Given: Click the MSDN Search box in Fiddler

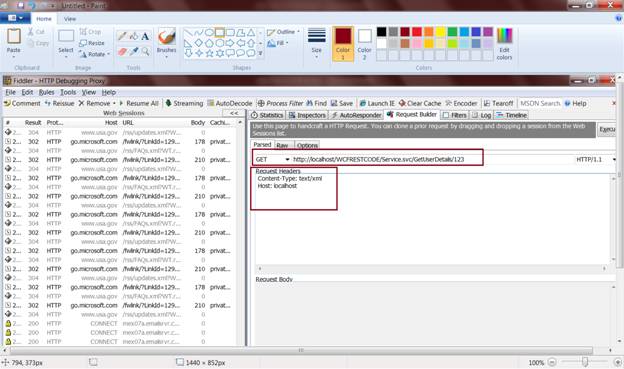Looking at the screenshot, I should [540, 103].
